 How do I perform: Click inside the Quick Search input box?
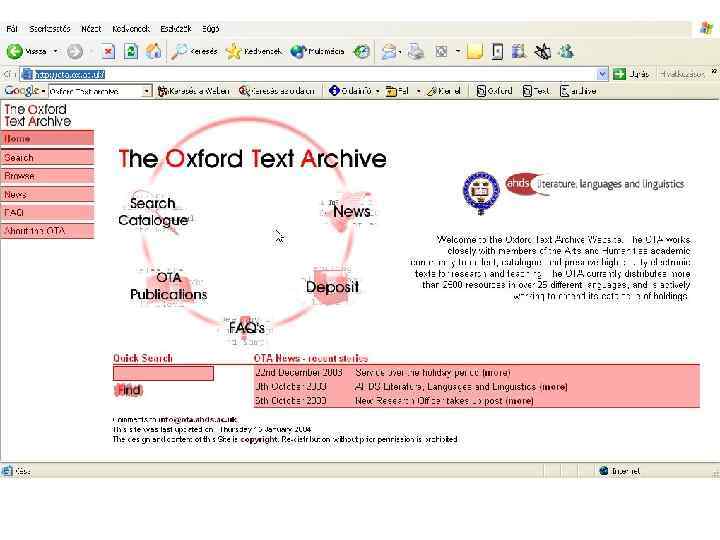pyautogui.click(x=163, y=373)
